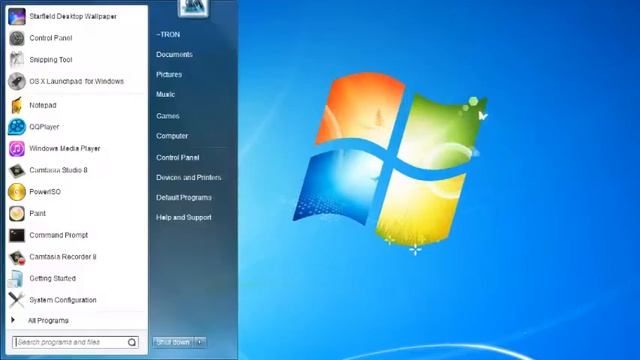Select 'OS X Launchpad for Windows' label
Viewport: 640px width, 360px height.
coord(77,81)
